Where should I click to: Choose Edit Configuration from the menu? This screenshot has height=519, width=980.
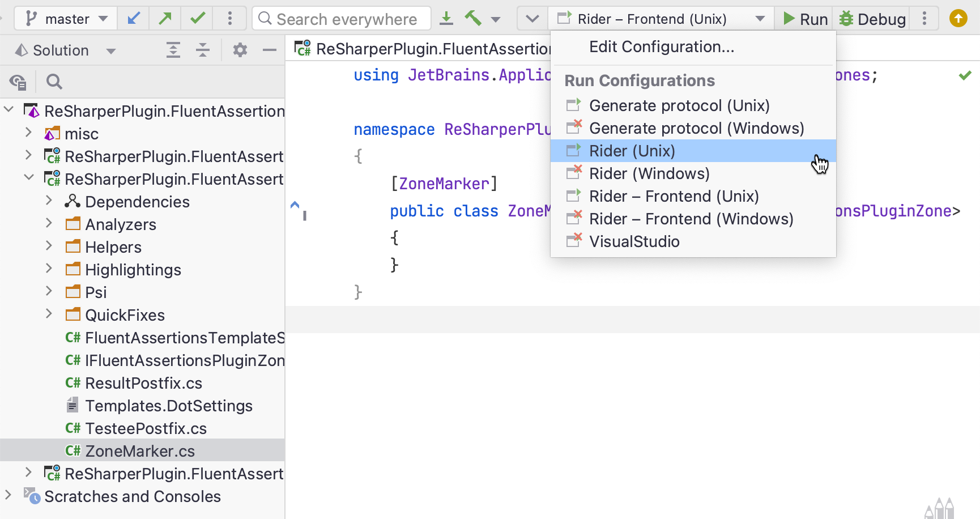661,46
